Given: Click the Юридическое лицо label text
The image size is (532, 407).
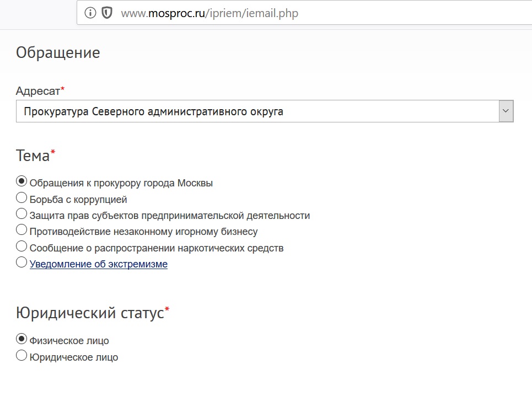Looking at the screenshot, I should (x=74, y=357).
